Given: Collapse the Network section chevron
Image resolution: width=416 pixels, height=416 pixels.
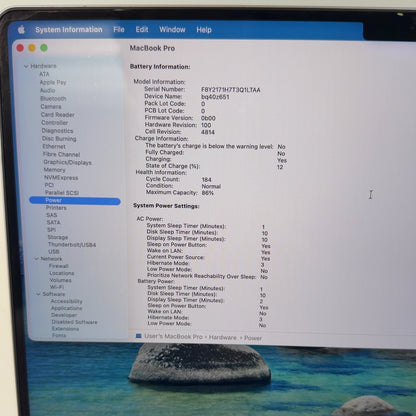Looking at the screenshot, I should coord(36,259).
